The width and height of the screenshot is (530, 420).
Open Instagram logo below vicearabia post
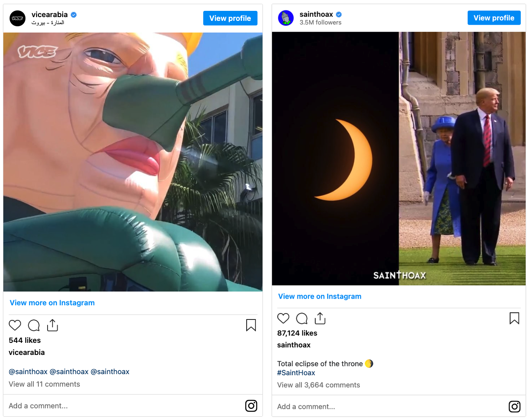(251, 406)
